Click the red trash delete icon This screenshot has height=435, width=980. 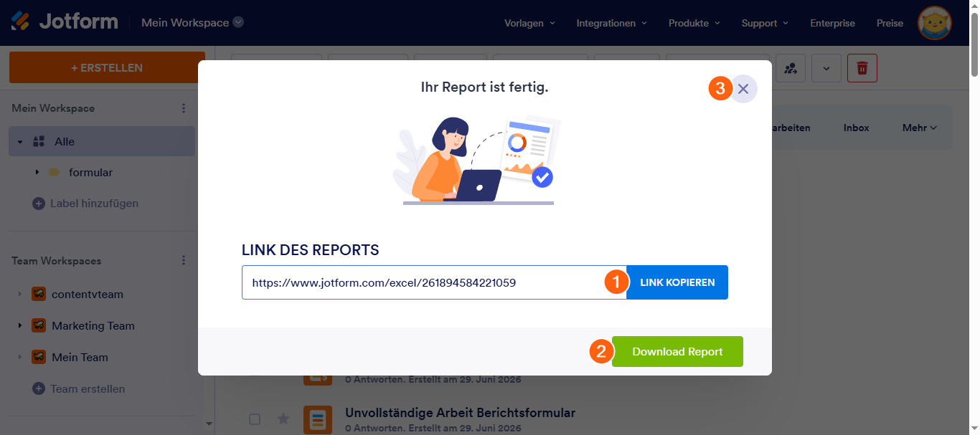pos(862,68)
